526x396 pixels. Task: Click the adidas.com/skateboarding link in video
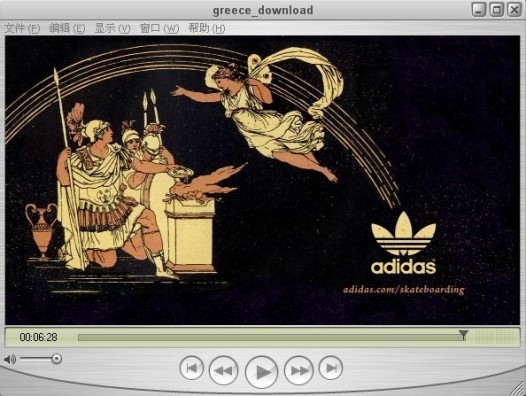(404, 290)
